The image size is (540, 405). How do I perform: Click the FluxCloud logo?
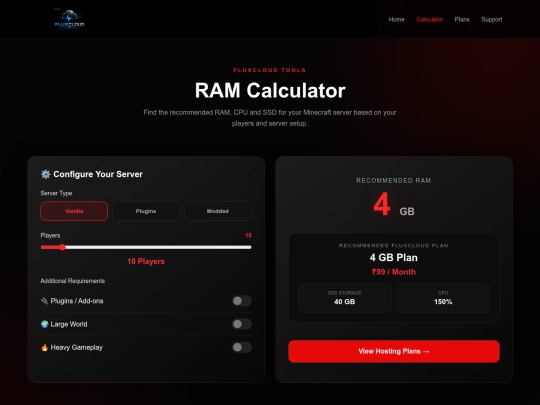tap(69, 19)
